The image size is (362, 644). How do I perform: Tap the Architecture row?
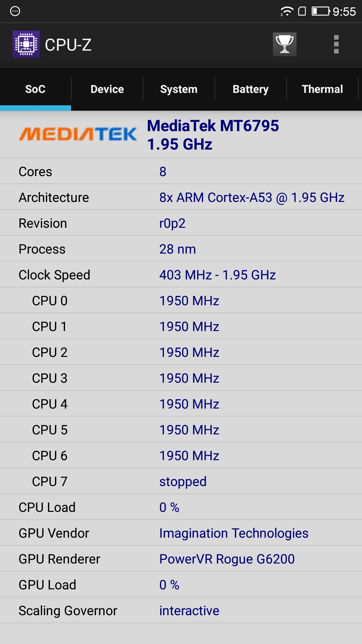coord(181,198)
